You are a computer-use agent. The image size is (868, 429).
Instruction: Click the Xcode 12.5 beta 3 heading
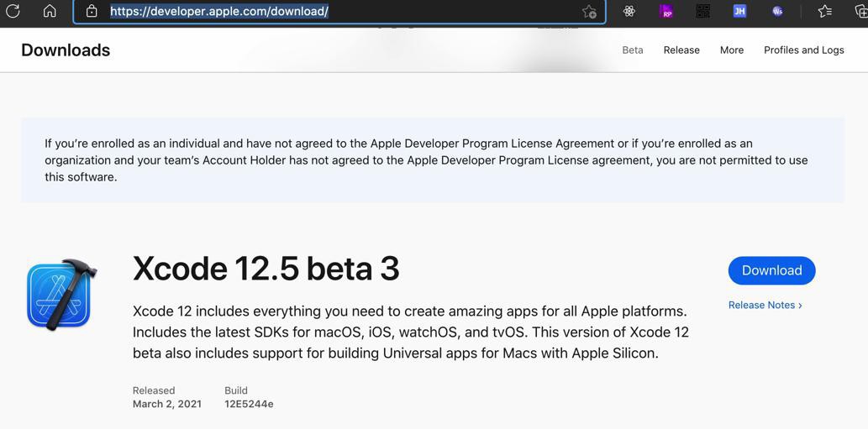tap(266, 269)
